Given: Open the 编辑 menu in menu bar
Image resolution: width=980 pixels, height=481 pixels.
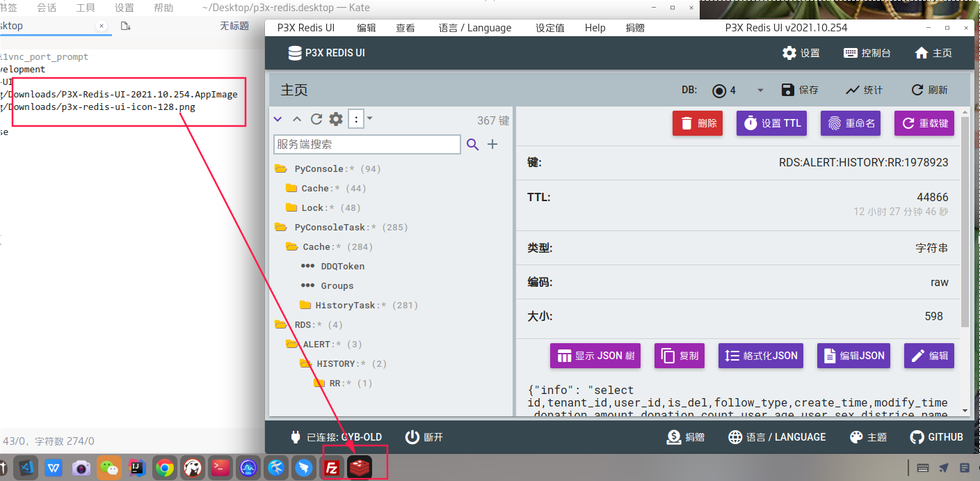Looking at the screenshot, I should click(368, 27).
